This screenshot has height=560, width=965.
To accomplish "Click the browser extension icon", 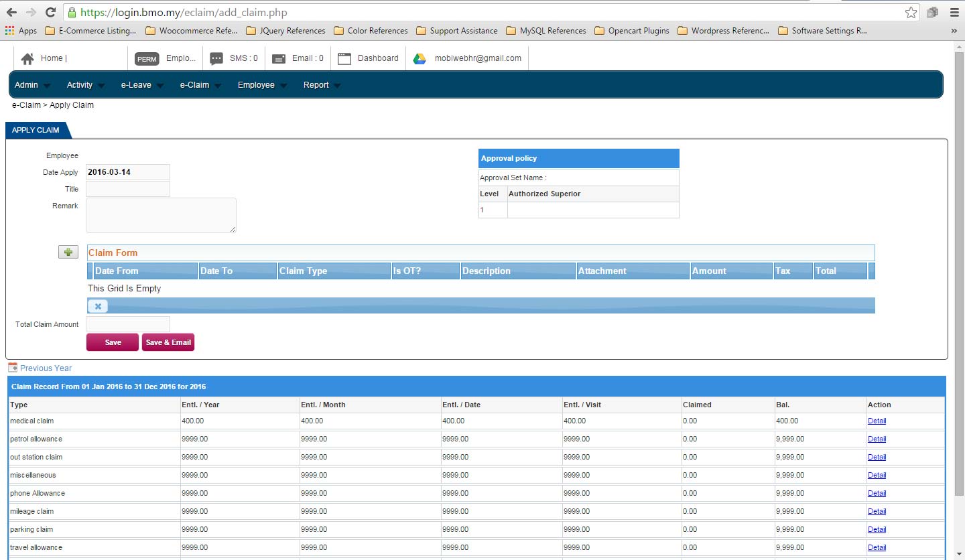I will tap(932, 12).
